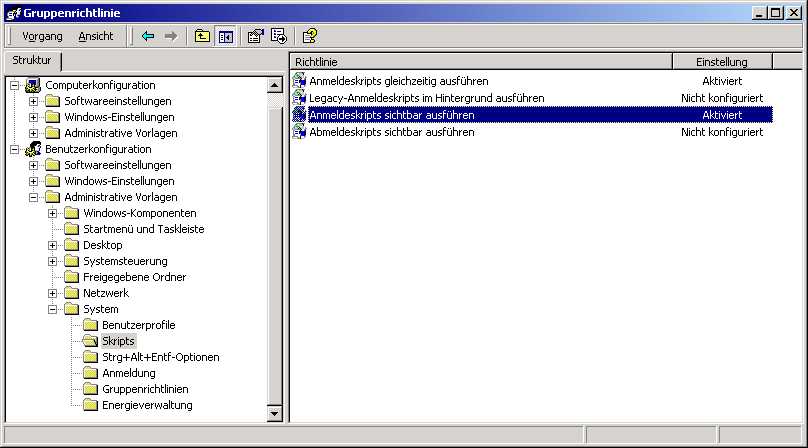The width and height of the screenshot is (808, 448).
Task: Click the Gruppenrichtlinie title bar app icon
Action: click(x=13, y=13)
